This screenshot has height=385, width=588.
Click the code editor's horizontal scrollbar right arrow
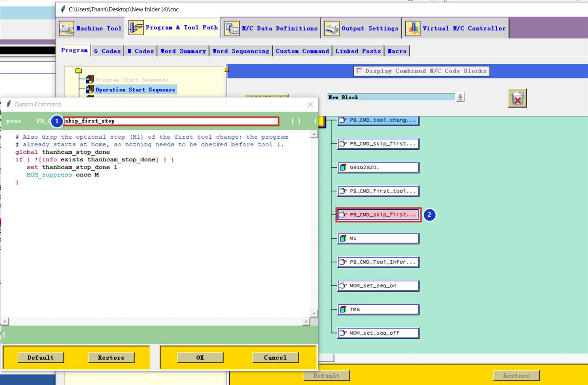[x=306, y=321]
